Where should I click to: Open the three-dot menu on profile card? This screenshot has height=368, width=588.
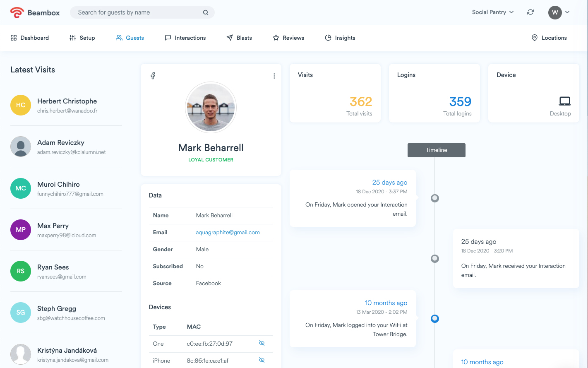point(274,76)
